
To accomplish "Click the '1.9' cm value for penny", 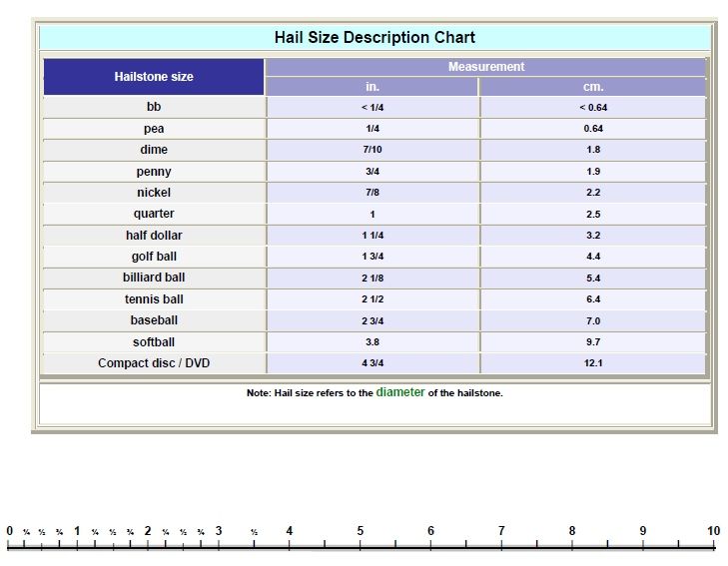I will pos(593,171).
